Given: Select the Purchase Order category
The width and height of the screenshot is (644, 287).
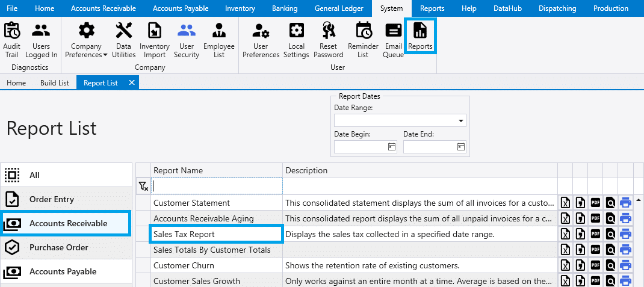Looking at the screenshot, I should [66, 247].
